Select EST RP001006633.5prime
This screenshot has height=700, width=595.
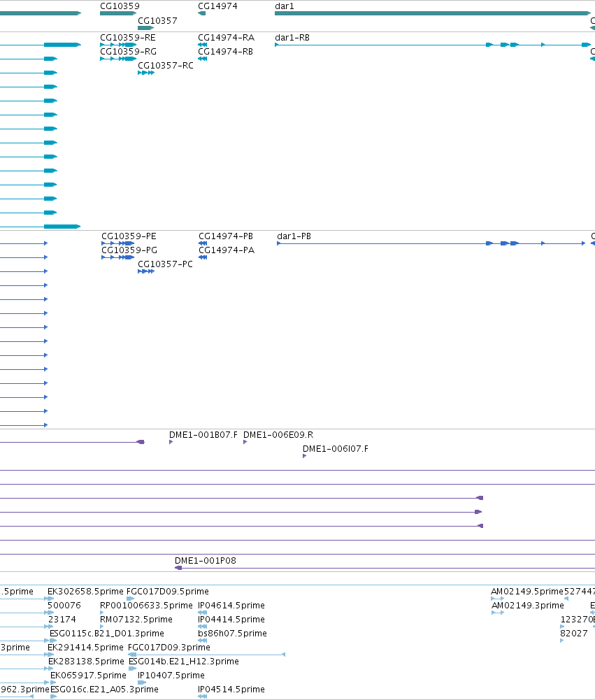point(146,606)
